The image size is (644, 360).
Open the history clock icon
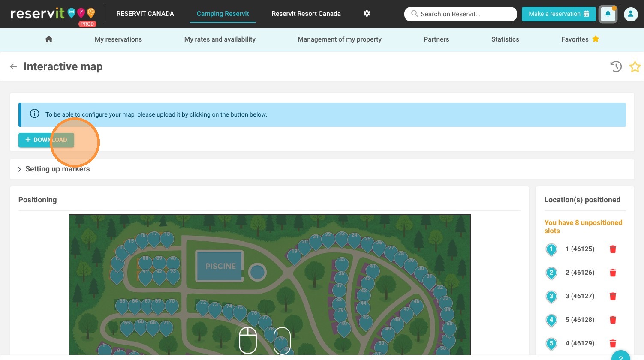(616, 66)
